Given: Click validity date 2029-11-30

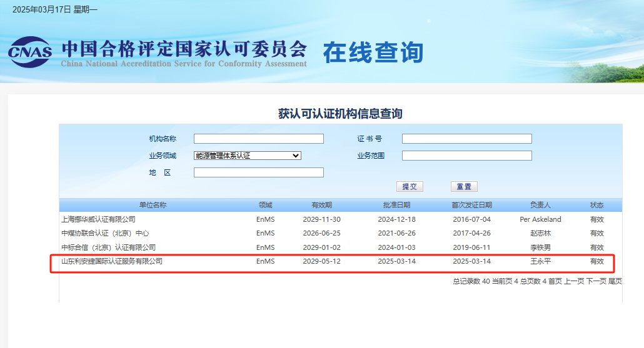Looking at the screenshot, I should coord(321,219).
